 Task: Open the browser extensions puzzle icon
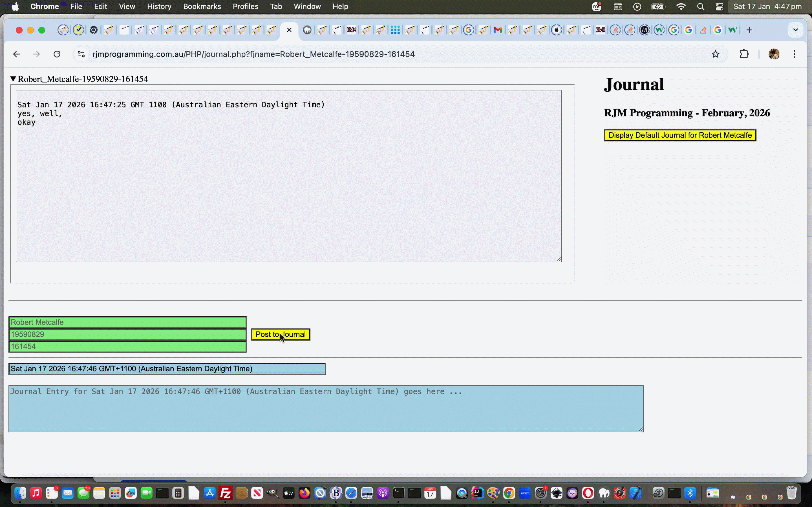[x=744, y=54]
